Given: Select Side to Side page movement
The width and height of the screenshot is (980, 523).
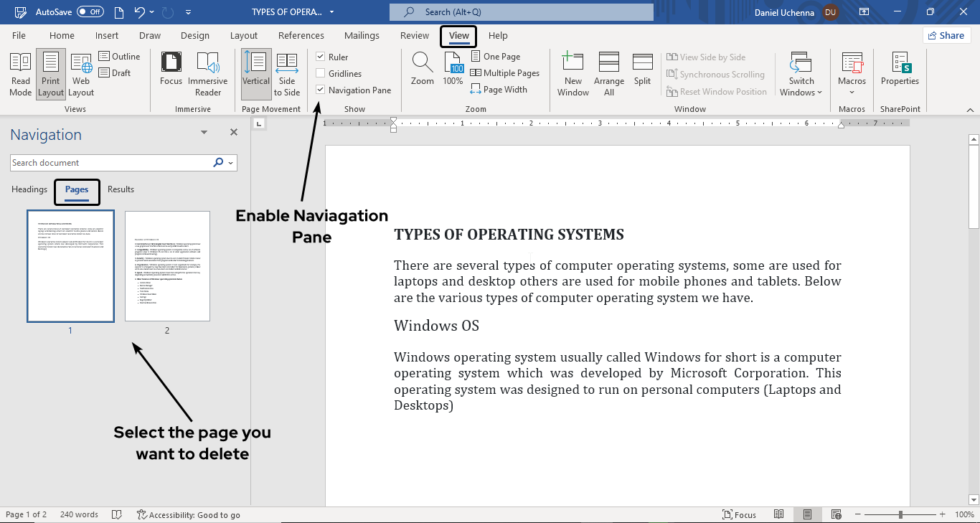Looking at the screenshot, I should [x=287, y=74].
